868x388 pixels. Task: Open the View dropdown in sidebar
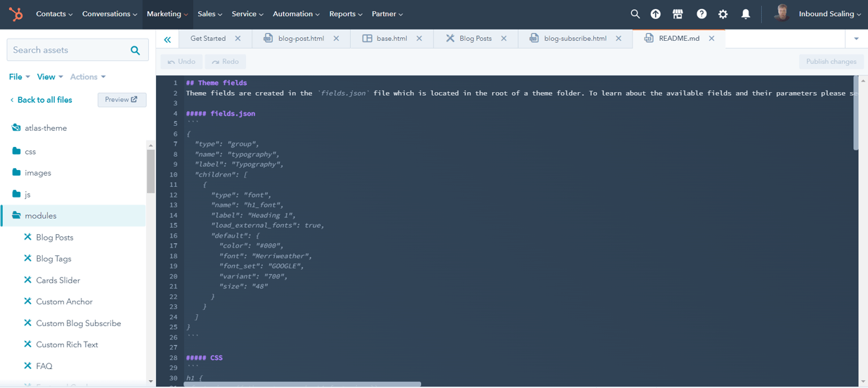click(50, 77)
